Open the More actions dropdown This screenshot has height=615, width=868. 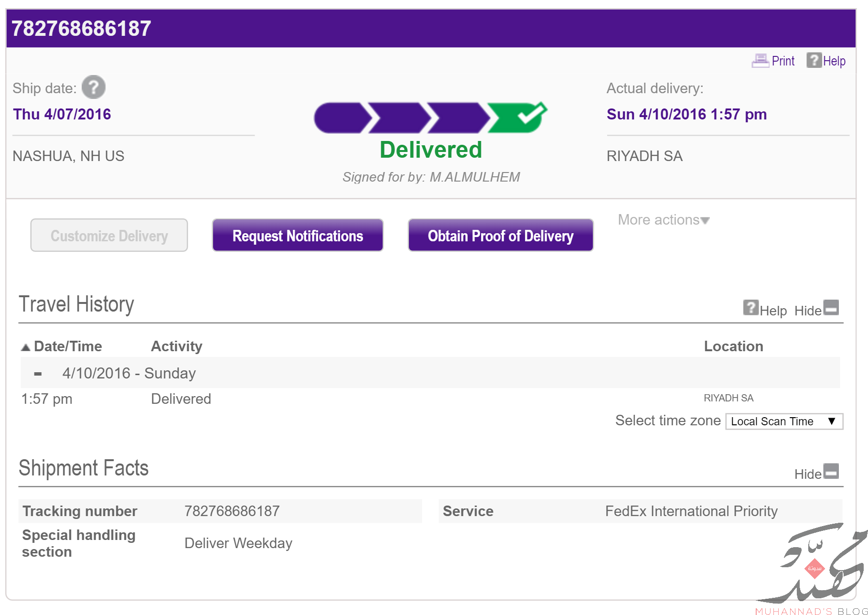(664, 220)
